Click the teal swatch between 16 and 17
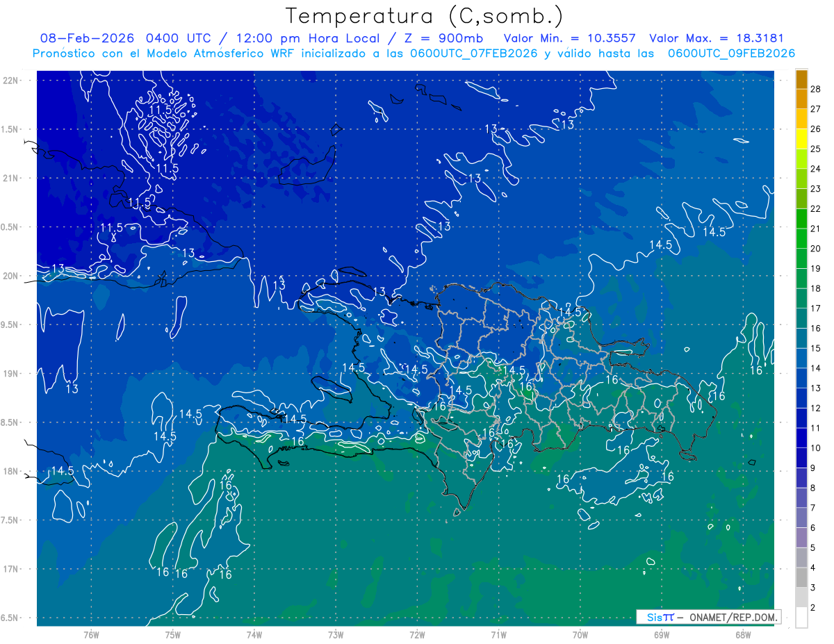Image resolution: width=834 pixels, height=644 pixels. pyautogui.click(x=801, y=318)
